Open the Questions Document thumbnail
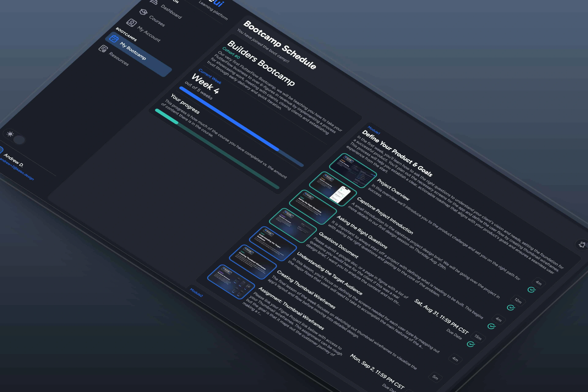 click(293, 225)
